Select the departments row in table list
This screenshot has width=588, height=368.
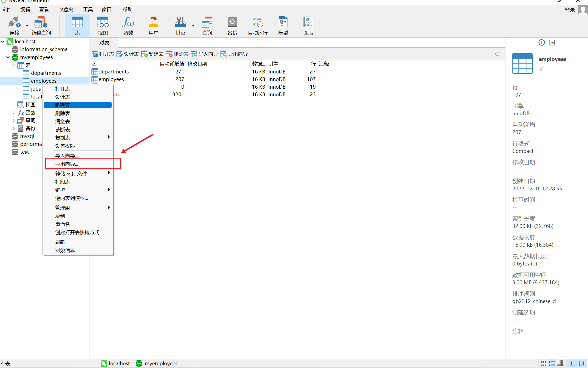pyautogui.click(x=114, y=72)
